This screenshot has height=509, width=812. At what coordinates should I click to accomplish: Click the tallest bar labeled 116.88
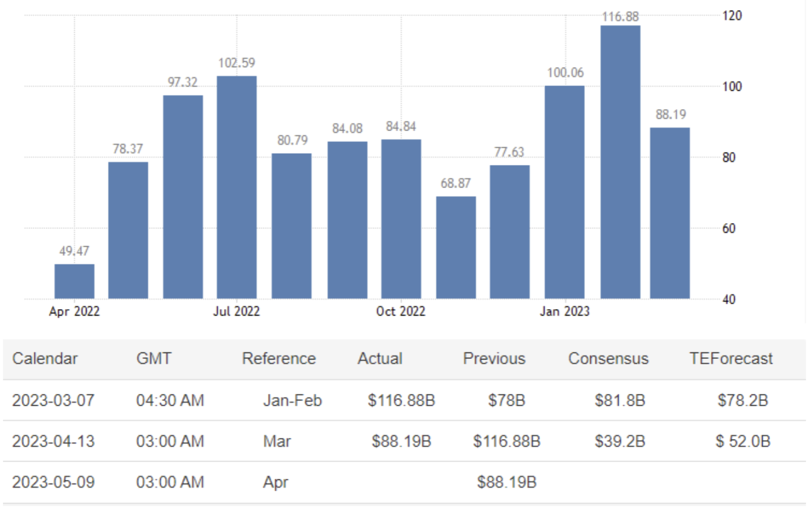click(x=620, y=162)
